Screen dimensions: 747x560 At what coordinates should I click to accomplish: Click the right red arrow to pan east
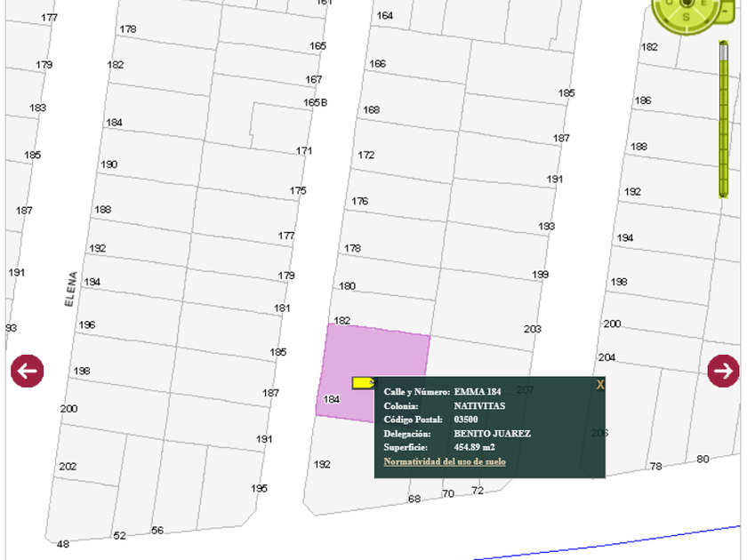[x=723, y=371]
